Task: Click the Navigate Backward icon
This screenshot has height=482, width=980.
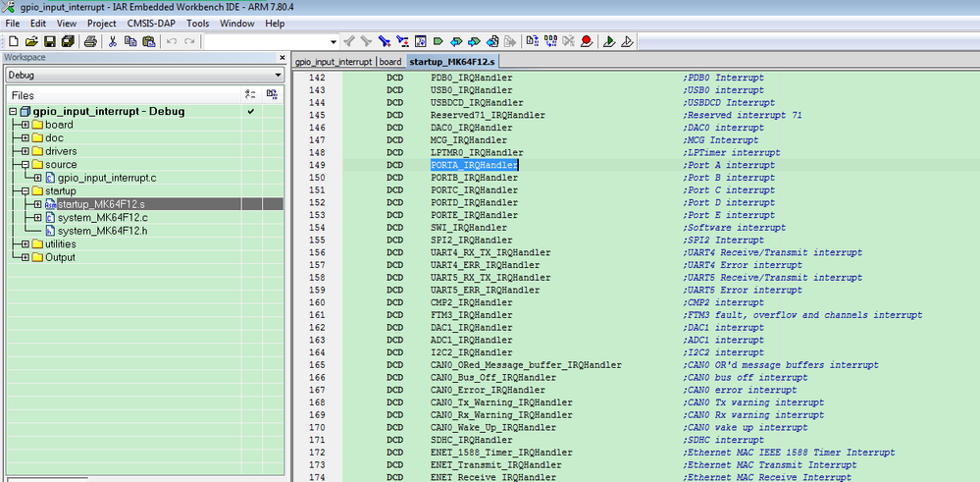Action: [x=492, y=42]
